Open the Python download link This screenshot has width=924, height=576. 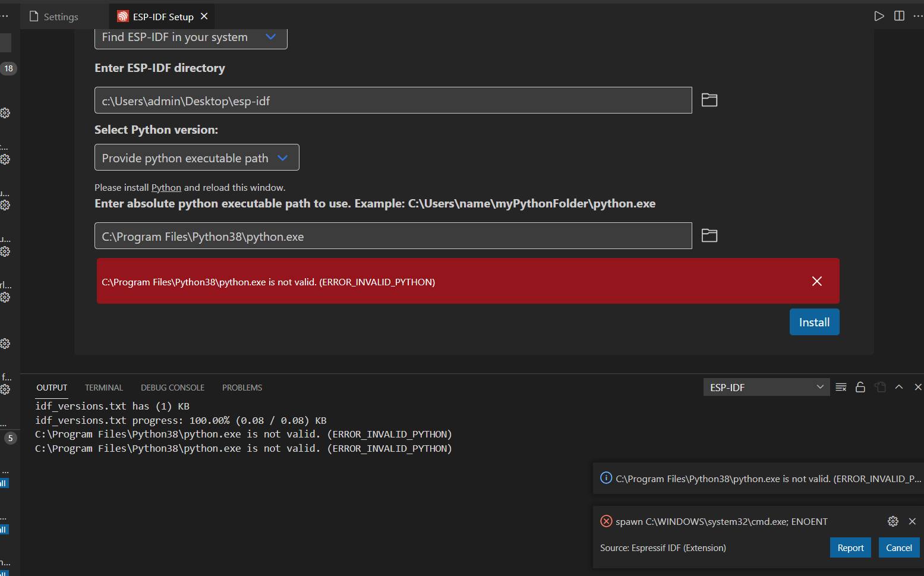pyautogui.click(x=166, y=187)
